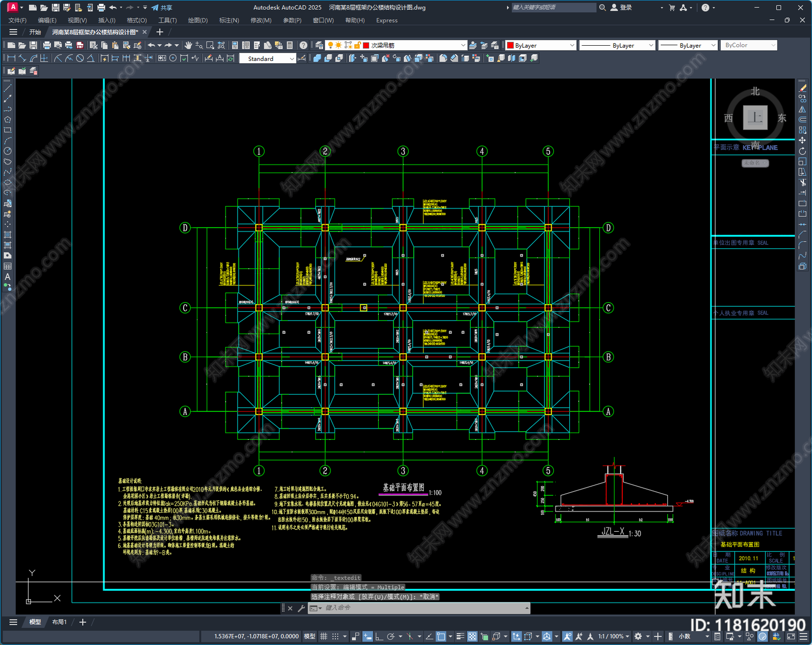The width and height of the screenshot is (812, 645).
Task: Select the Circle drawing tool
Action: 8,151
